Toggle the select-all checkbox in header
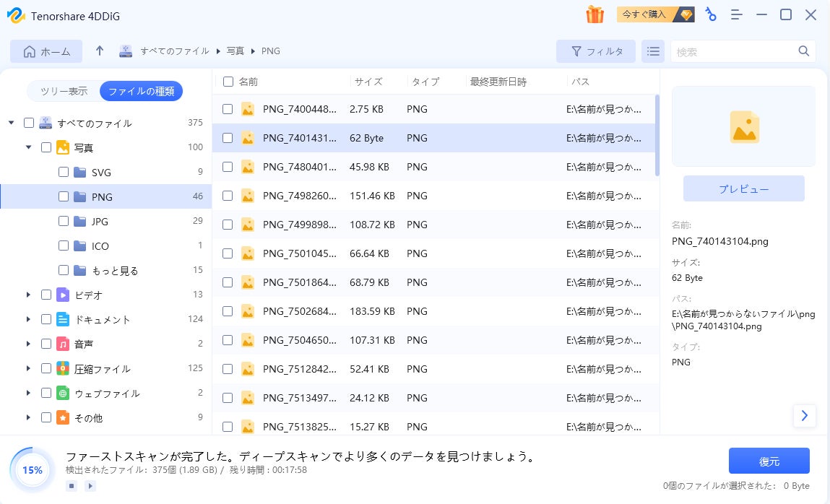830x504 pixels. pos(228,82)
